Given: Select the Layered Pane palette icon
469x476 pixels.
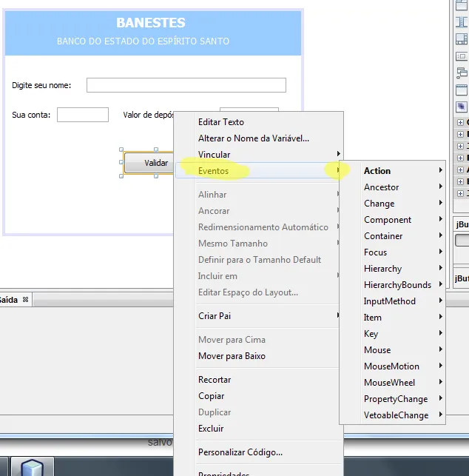Looking at the screenshot, I should pyautogui.click(x=462, y=107).
